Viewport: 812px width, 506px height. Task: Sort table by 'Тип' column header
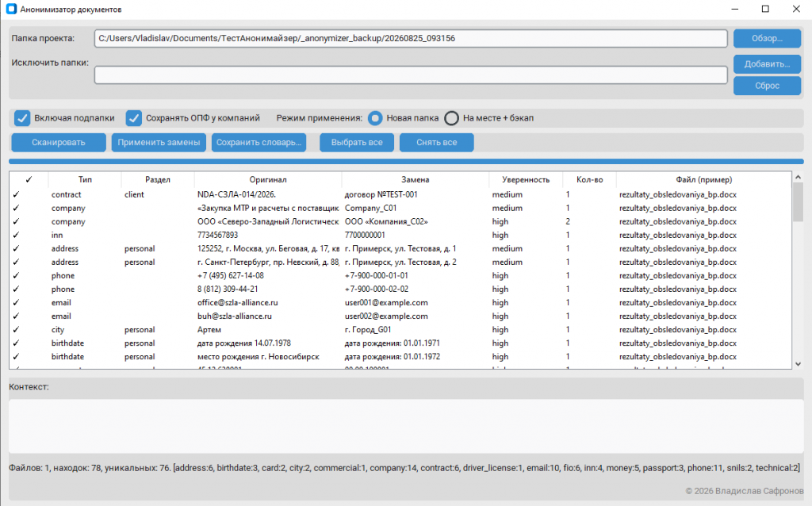coord(85,180)
